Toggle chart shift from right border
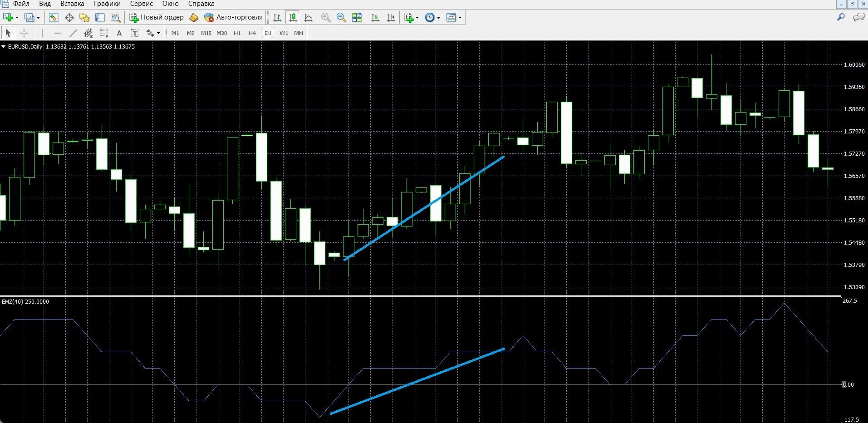The height and width of the screenshot is (423, 868). tap(391, 18)
